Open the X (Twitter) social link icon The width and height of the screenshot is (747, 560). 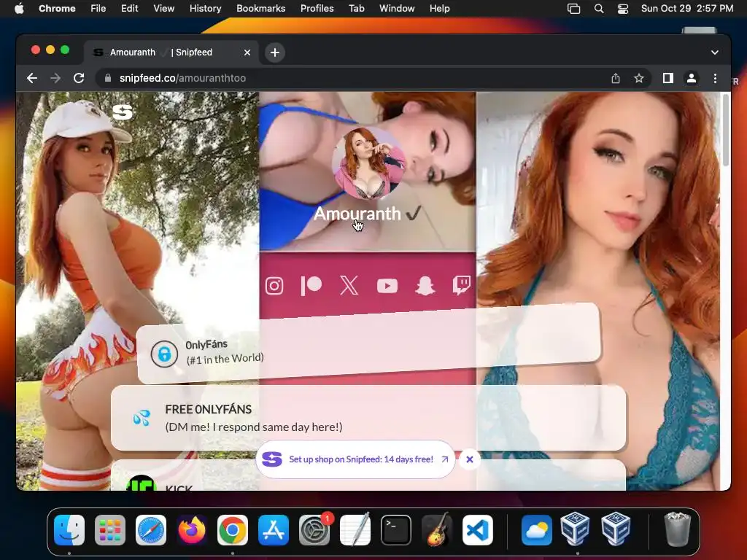(349, 286)
